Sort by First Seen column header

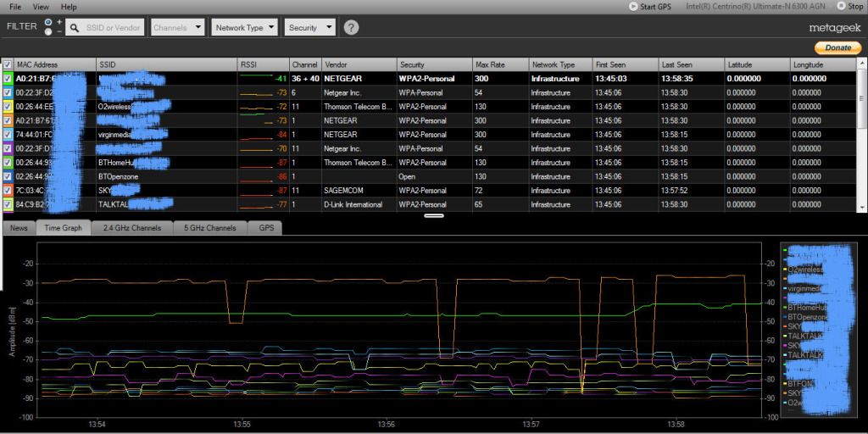[x=625, y=64]
